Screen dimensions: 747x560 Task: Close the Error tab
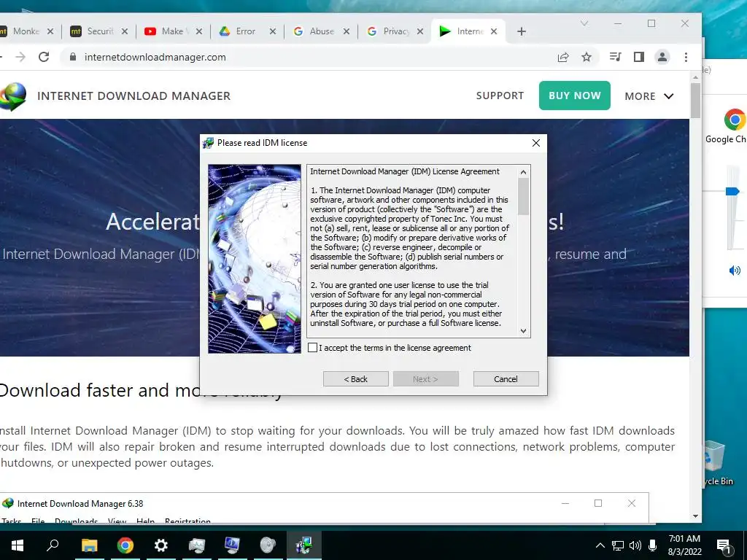pyautogui.click(x=273, y=31)
